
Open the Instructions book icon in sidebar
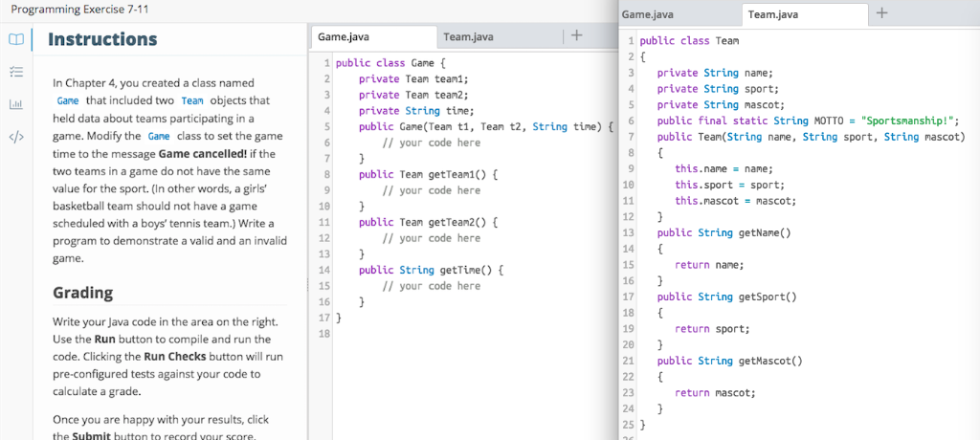pos(16,39)
